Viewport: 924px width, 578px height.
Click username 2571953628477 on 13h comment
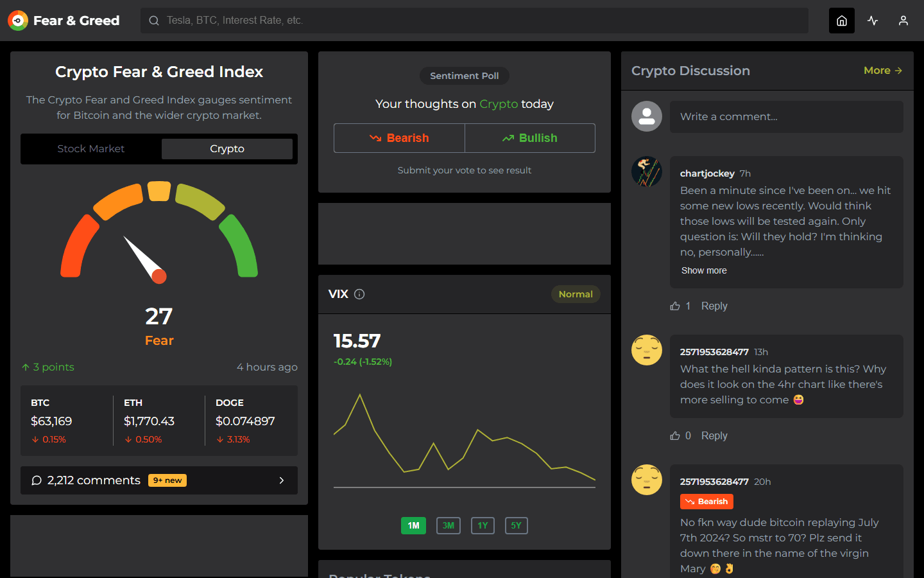(x=714, y=352)
